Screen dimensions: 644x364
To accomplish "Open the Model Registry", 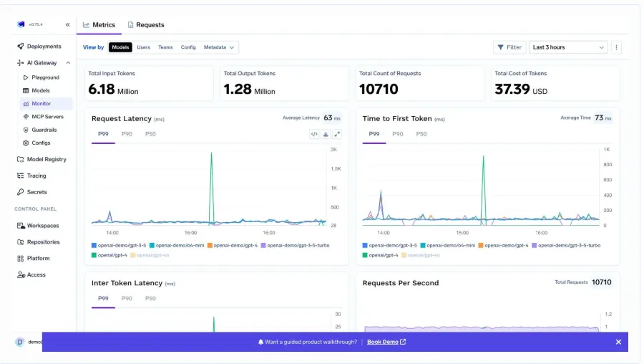I will (42, 160).
